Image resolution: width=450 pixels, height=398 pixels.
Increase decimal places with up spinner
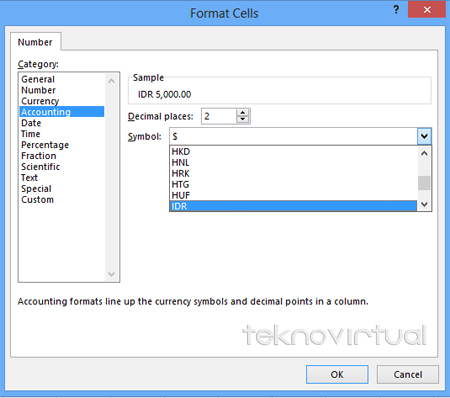(x=243, y=113)
